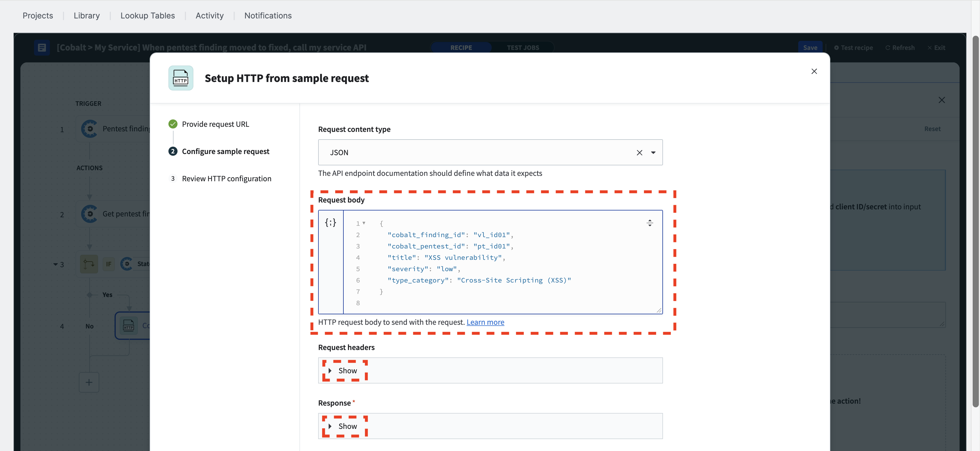980x451 pixels.
Task: Open Notifications page
Action: point(268,16)
